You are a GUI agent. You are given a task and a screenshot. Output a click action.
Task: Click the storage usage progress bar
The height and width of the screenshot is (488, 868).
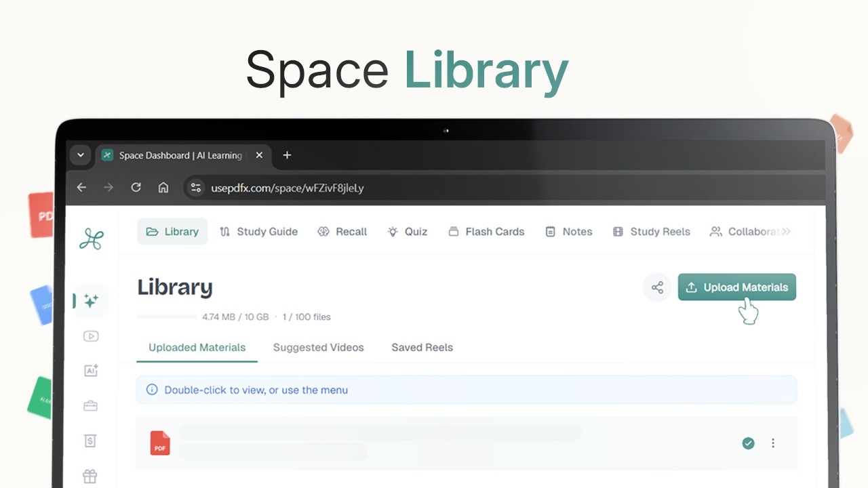point(167,317)
